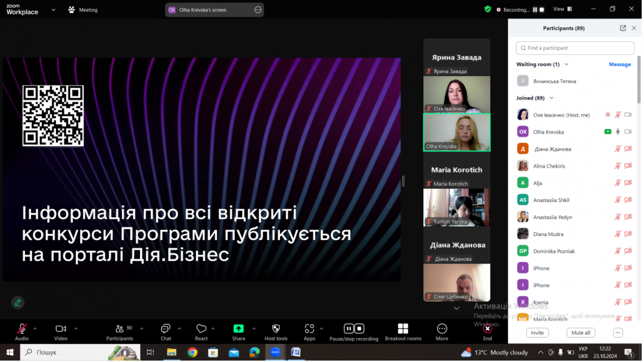Image resolution: width=644 pixels, height=362 pixels.
Task: Open the Word icon in the taskbar
Action: coord(296,352)
